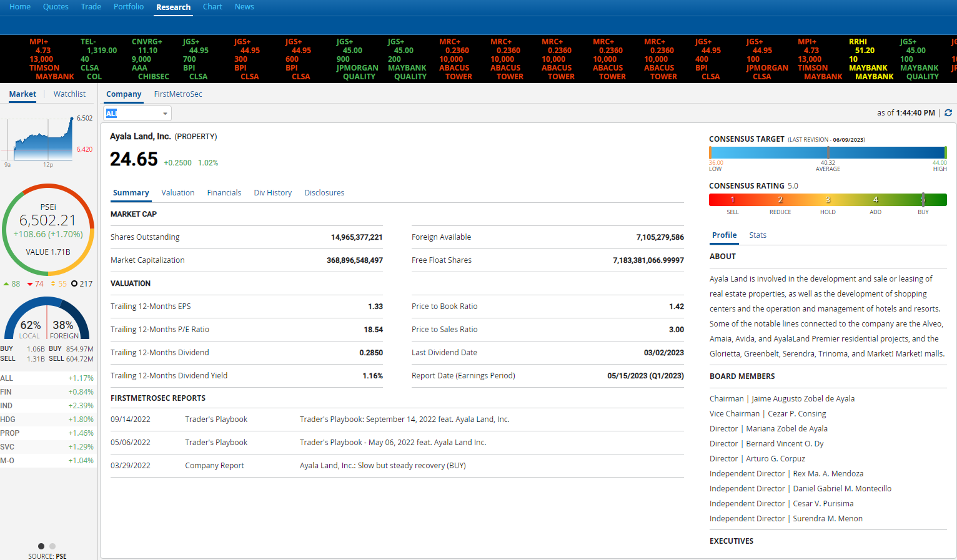This screenshot has width=957, height=560.
Task: Open Slow but steady recovery company report
Action: (x=383, y=466)
